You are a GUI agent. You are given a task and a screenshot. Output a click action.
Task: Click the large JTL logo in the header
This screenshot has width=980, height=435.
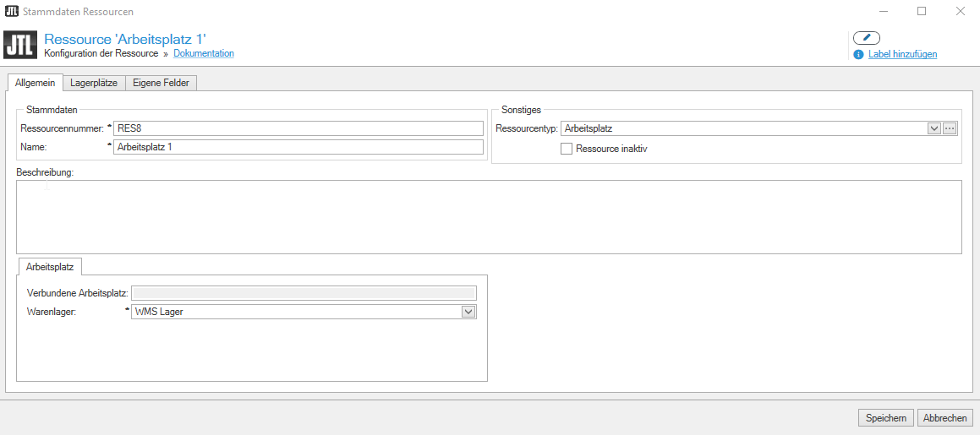click(x=20, y=45)
